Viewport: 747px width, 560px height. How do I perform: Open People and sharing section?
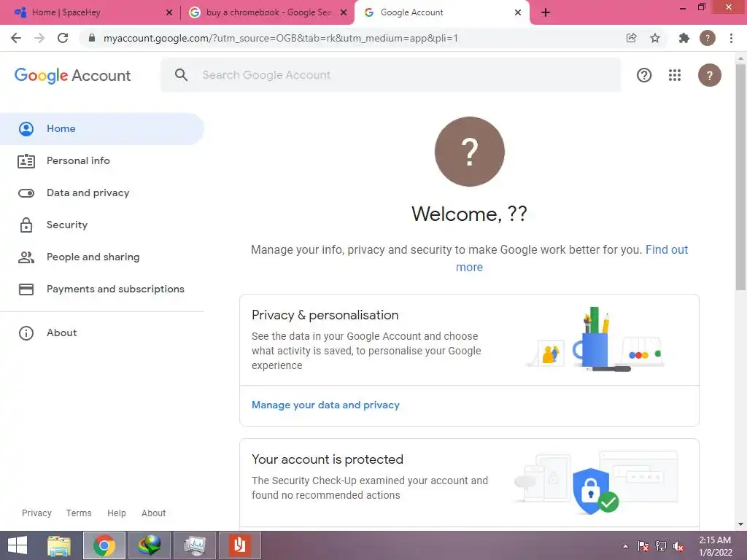[102, 257]
